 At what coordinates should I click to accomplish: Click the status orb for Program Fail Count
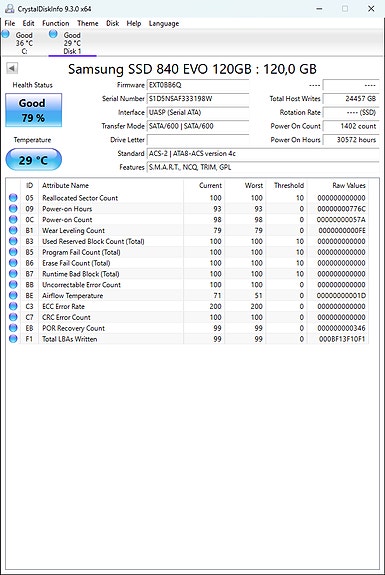point(13,252)
